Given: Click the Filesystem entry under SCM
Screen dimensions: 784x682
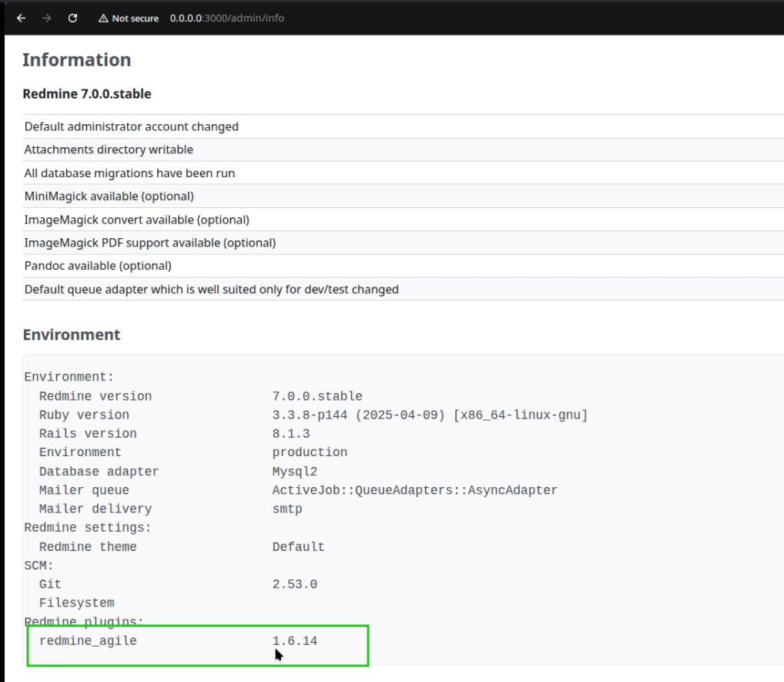Looking at the screenshot, I should pos(76,603).
